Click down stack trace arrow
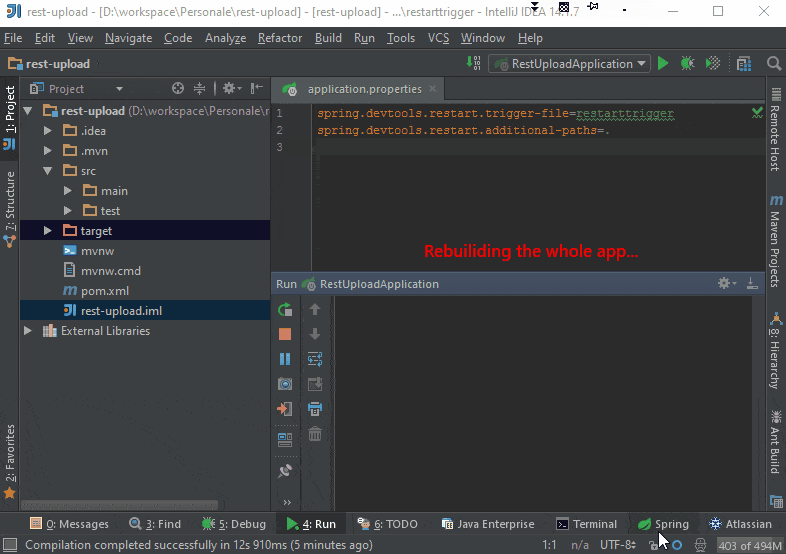The height and width of the screenshot is (554, 786). coord(315,334)
